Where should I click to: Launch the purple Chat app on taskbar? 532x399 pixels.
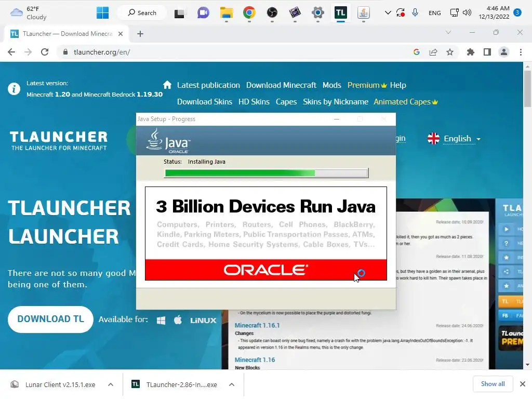point(203,13)
